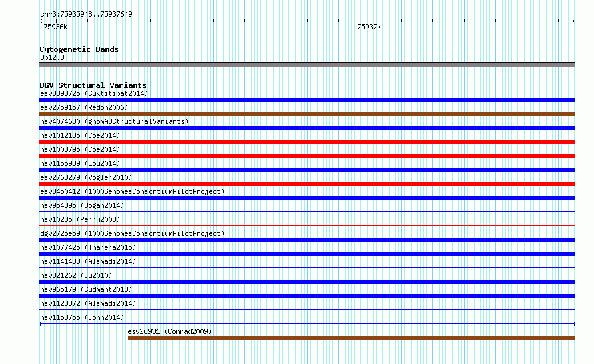Click the nsv1155989 (Lou2014) label

80,163
